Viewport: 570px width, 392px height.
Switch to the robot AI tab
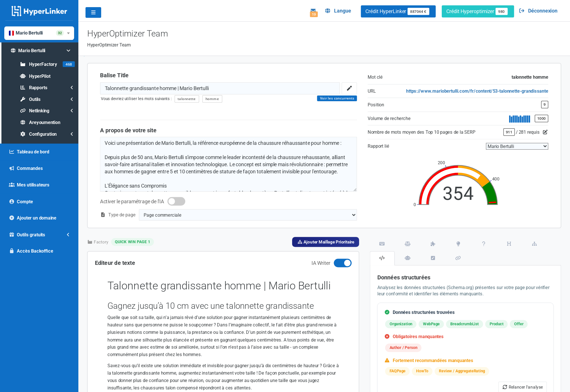pos(407,258)
